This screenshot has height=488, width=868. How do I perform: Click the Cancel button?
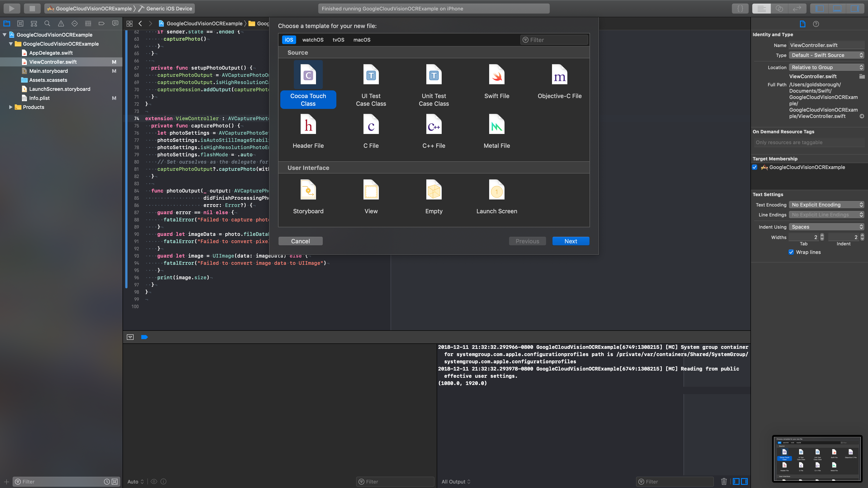click(300, 241)
